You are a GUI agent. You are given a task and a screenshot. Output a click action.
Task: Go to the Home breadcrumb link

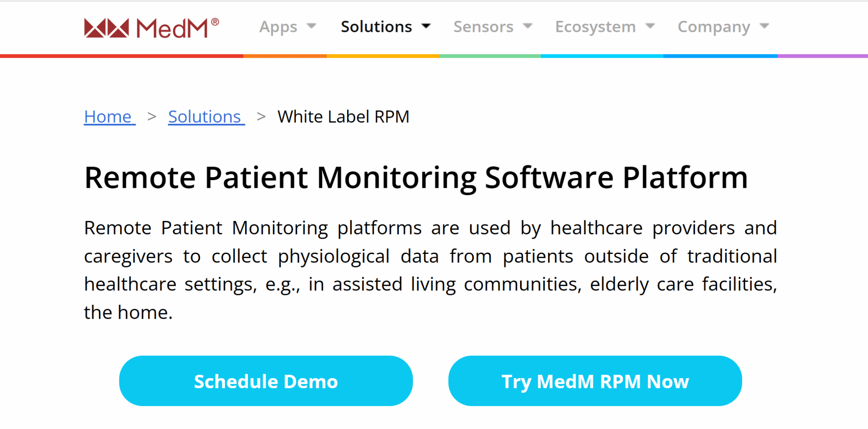pos(109,117)
